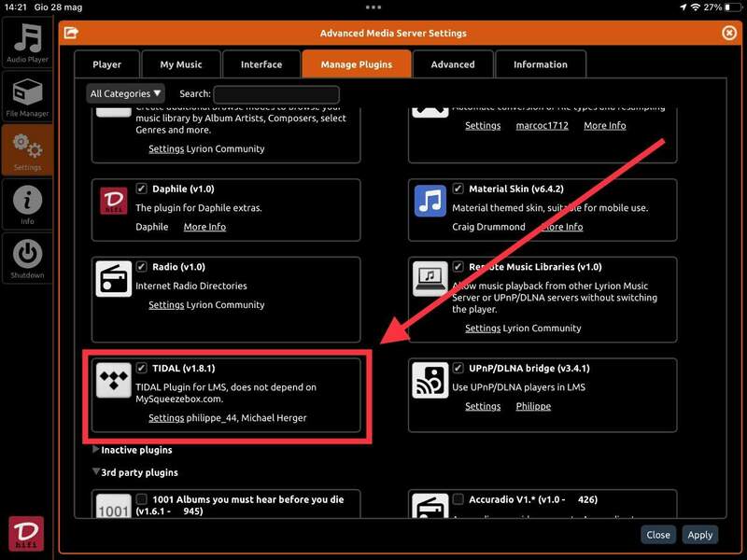This screenshot has width=747, height=560.
Task: Close the Advanced Media Server Settings dialog
Action: 729,33
